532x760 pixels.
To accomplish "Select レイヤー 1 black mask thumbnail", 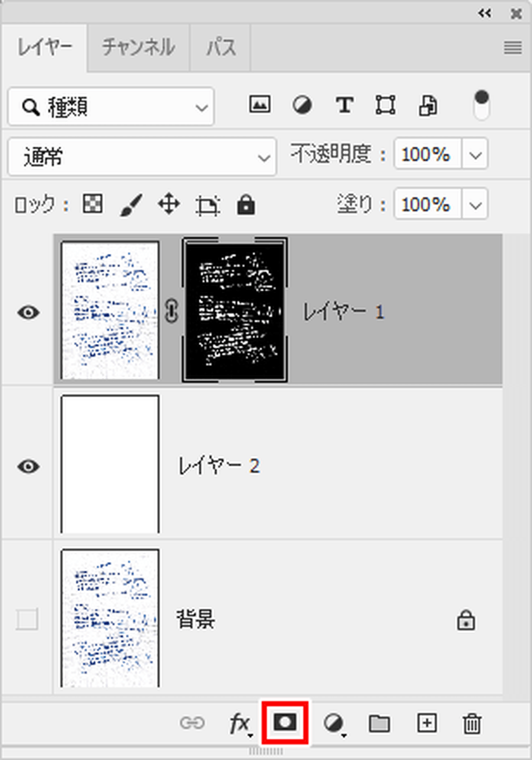I will pos(235,310).
